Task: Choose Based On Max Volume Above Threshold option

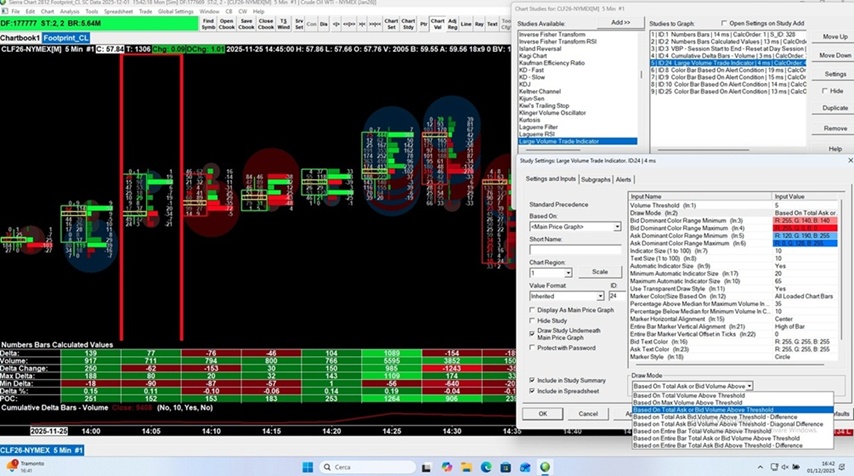Action: point(688,402)
